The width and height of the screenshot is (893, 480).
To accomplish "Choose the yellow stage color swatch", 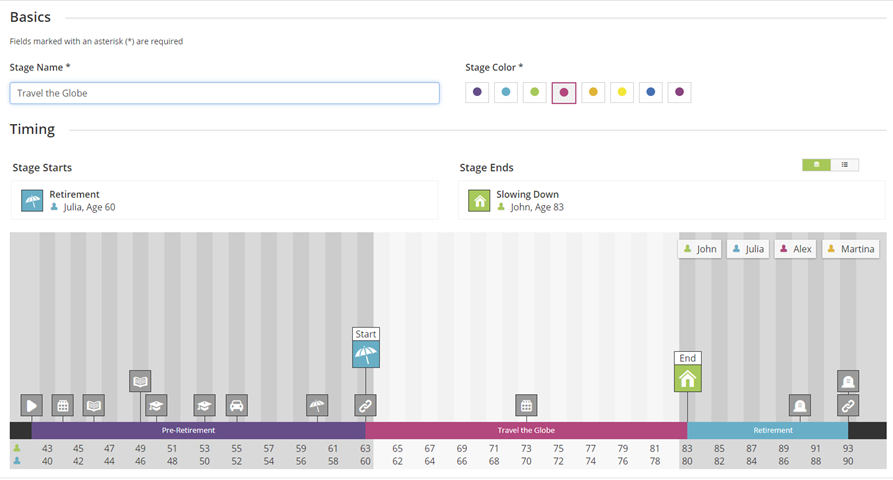I will pyautogui.click(x=622, y=93).
